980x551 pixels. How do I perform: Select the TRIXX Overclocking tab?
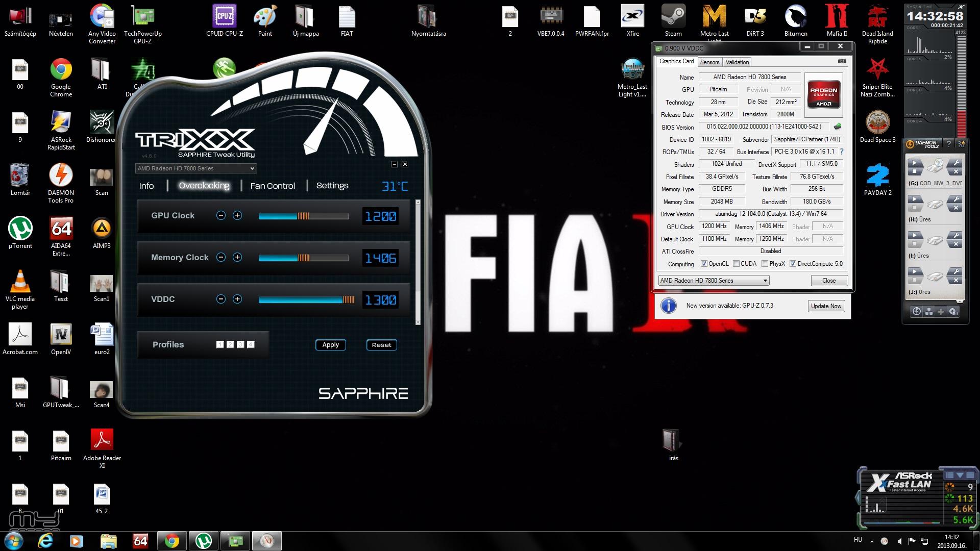[x=204, y=186]
